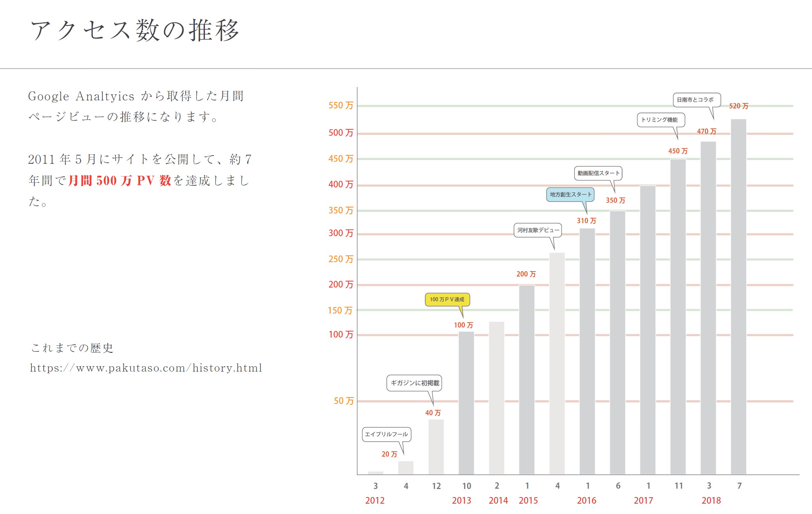
Task: Click the red 月間500万PV数 text
Action: (x=119, y=181)
